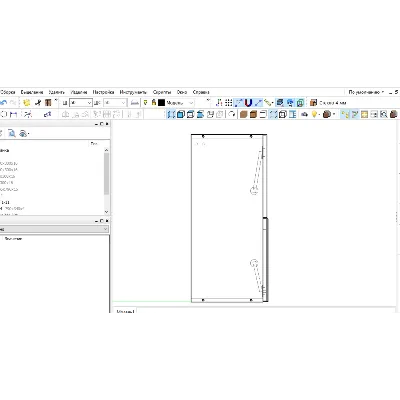Open the Справка menu
400x400 pixels.
[x=201, y=92]
